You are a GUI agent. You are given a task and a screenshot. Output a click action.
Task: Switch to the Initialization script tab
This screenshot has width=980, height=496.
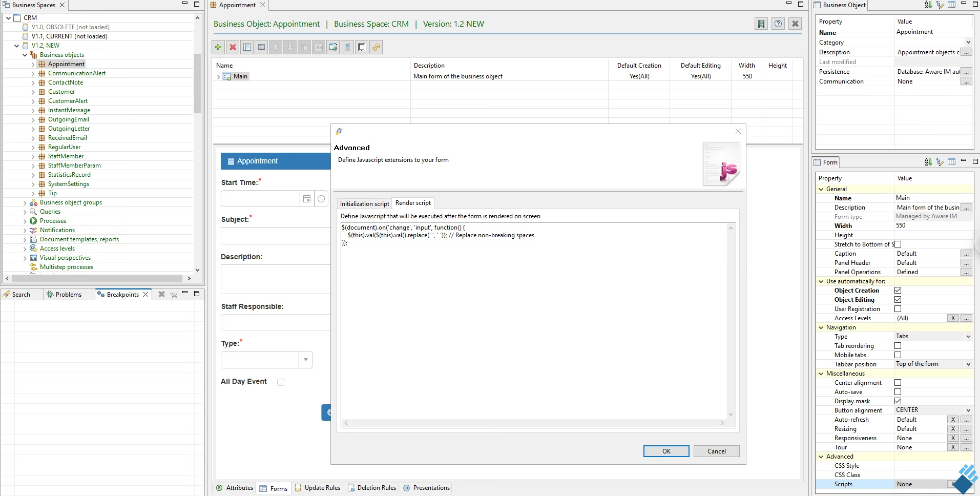coord(364,203)
